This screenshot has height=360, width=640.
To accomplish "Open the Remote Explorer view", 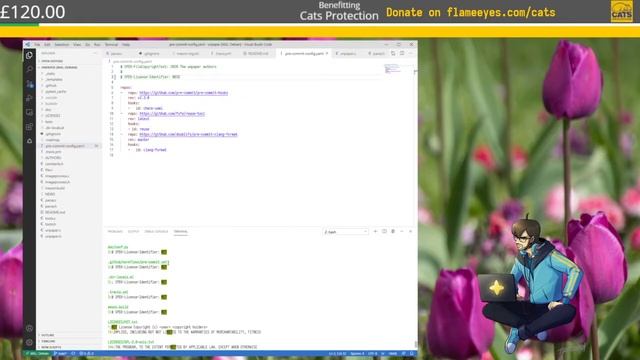I will pyautogui.click(x=29, y=112).
